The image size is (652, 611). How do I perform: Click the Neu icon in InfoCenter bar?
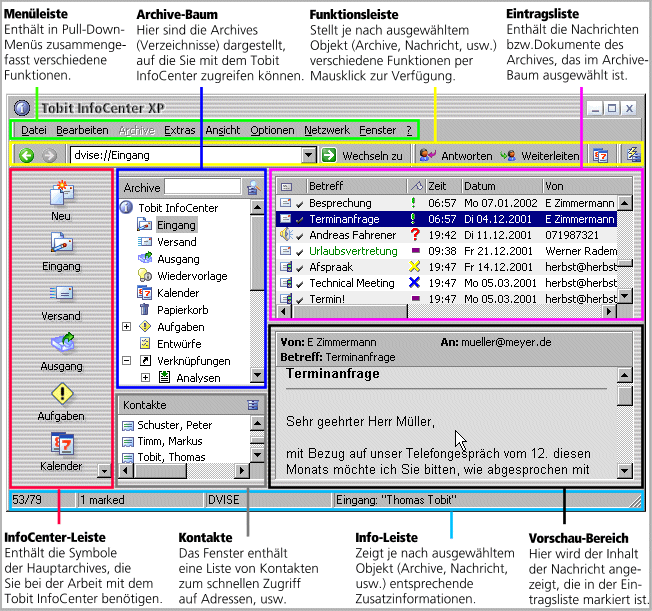62,193
